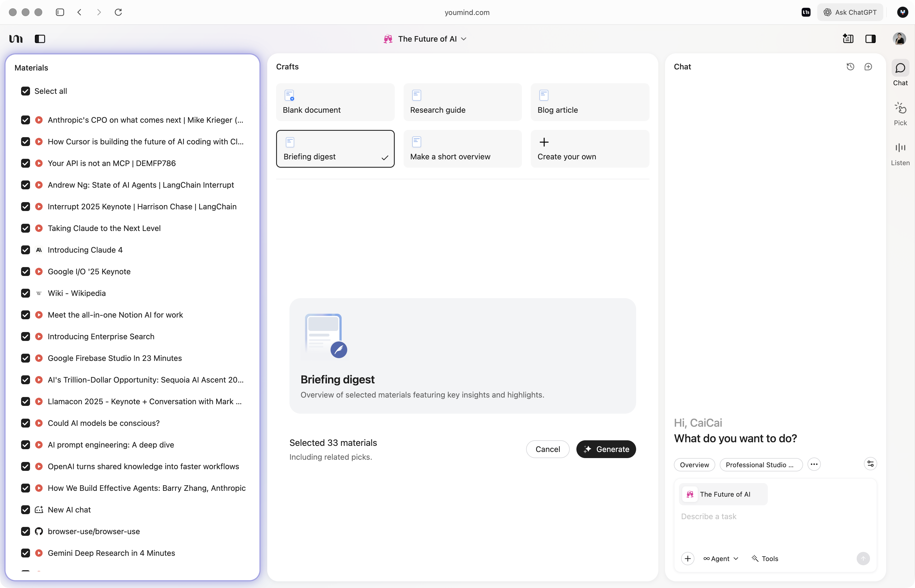Show more prompt suggestions ellipsis
Viewport: 915px width, 588px height.
pos(814,465)
